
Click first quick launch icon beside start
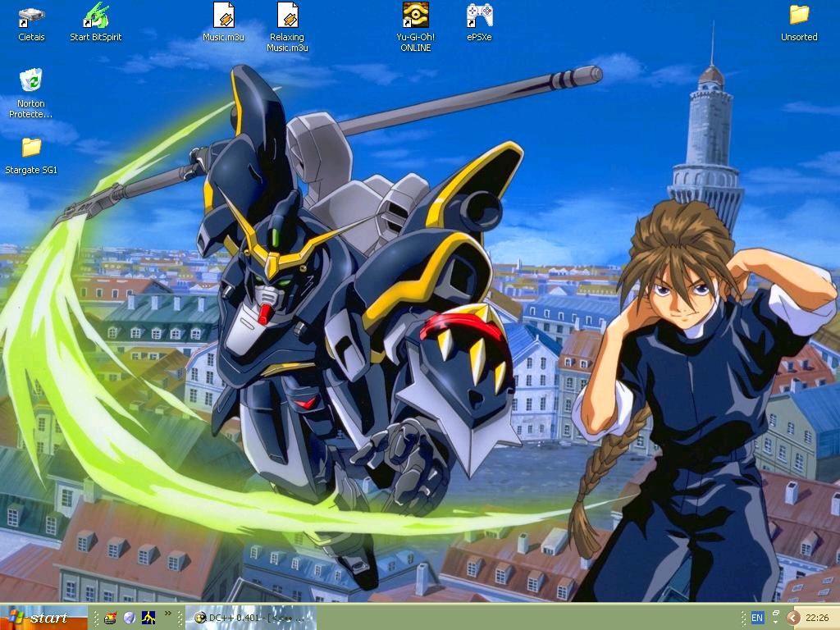[111, 619]
